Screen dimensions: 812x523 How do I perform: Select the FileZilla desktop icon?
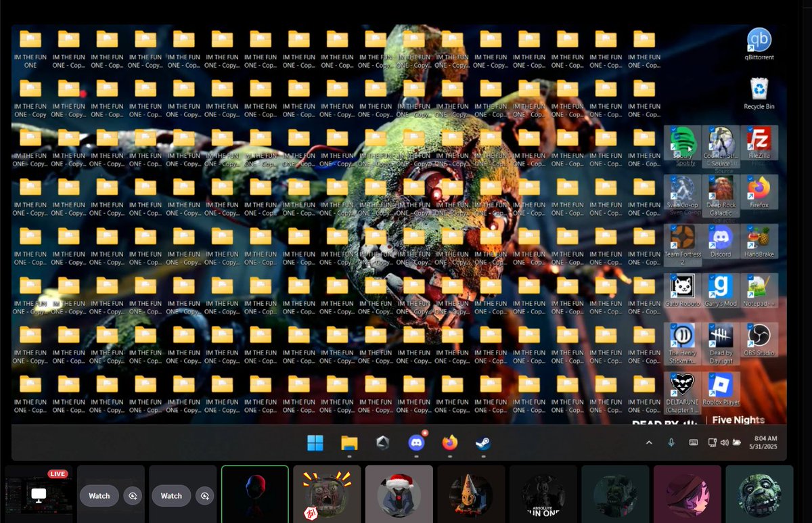tap(759, 143)
